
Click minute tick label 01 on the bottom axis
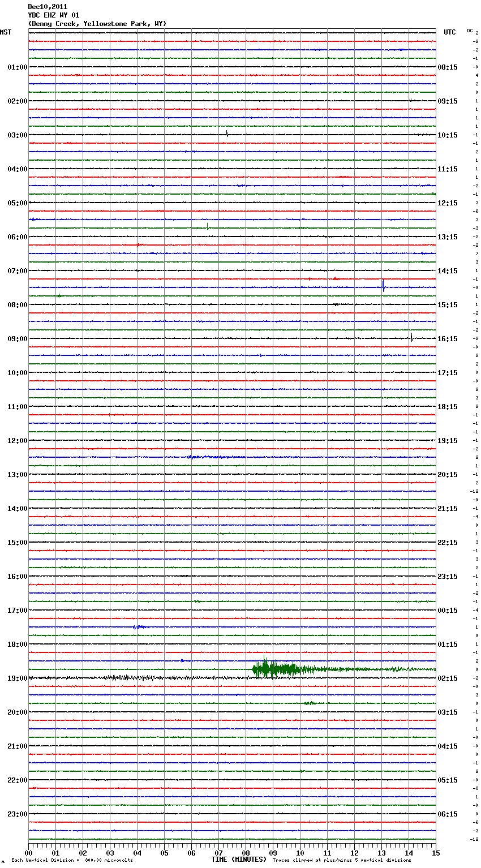point(55,853)
